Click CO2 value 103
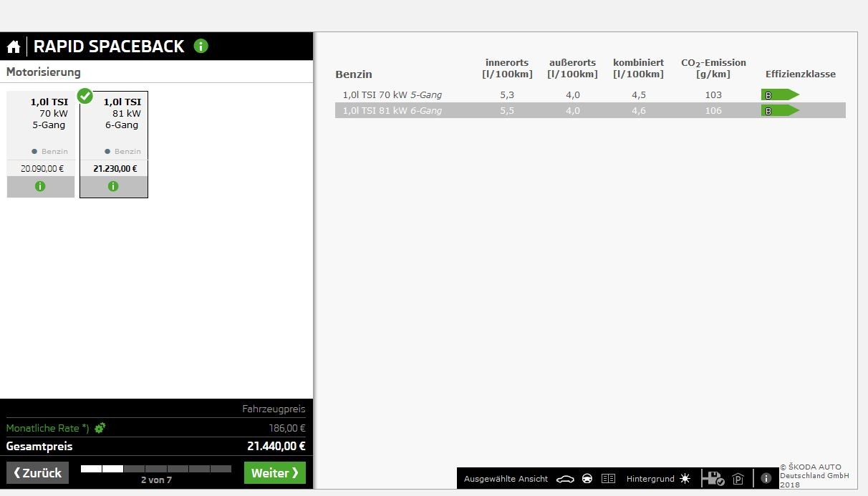 coord(713,94)
